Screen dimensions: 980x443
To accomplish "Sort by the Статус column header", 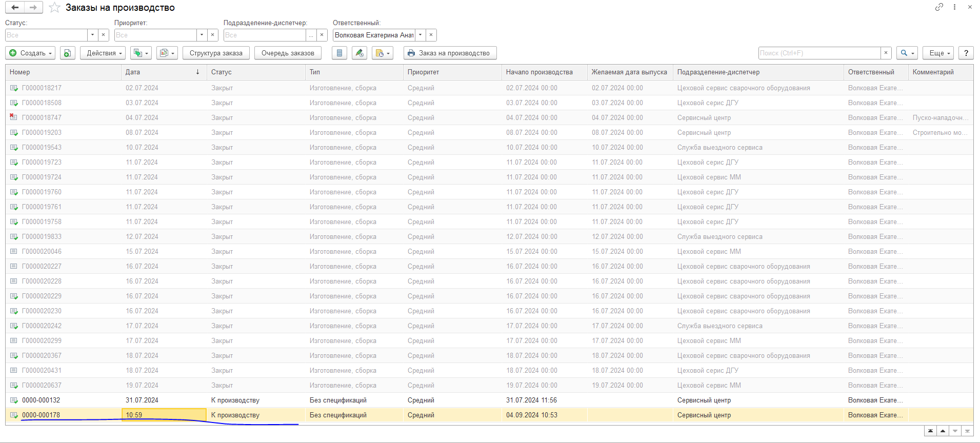I will pos(256,72).
